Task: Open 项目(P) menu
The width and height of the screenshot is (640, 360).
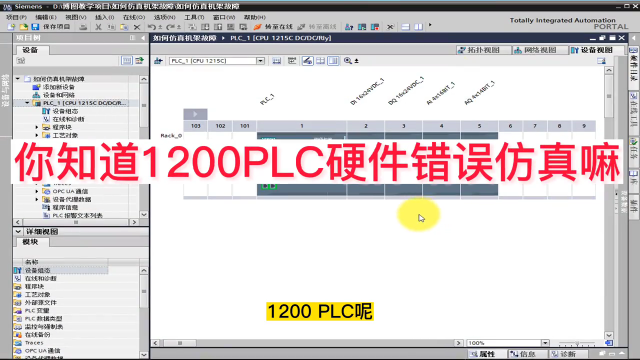Action: click(16, 17)
